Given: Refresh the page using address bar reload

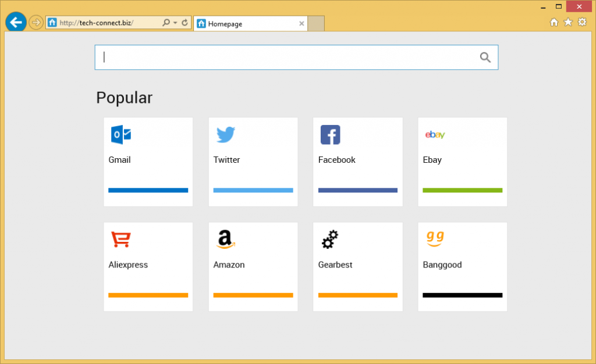Looking at the screenshot, I should pyautogui.click(x=185, y=23).
